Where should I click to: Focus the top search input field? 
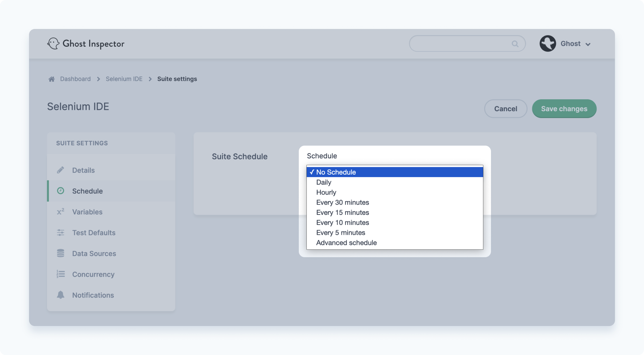[467, 43]
